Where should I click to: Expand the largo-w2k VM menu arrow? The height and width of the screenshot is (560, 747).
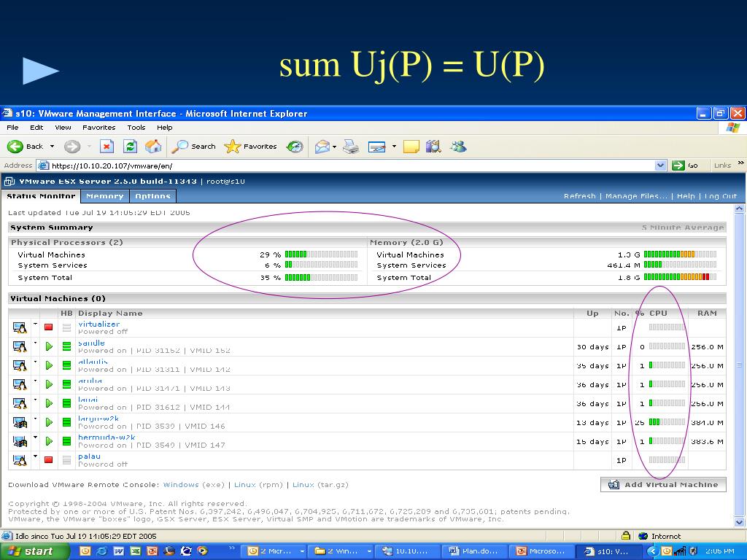point(35,419)
